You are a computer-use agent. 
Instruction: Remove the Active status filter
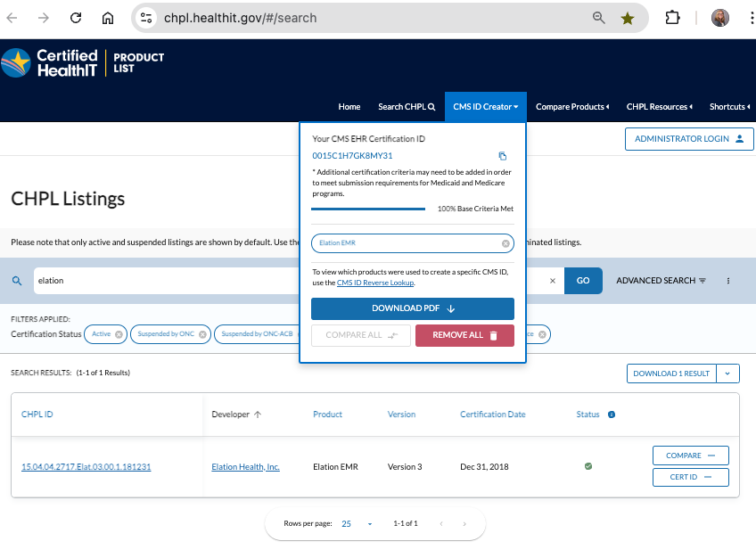pyautogui.click(x=119, y=334)
